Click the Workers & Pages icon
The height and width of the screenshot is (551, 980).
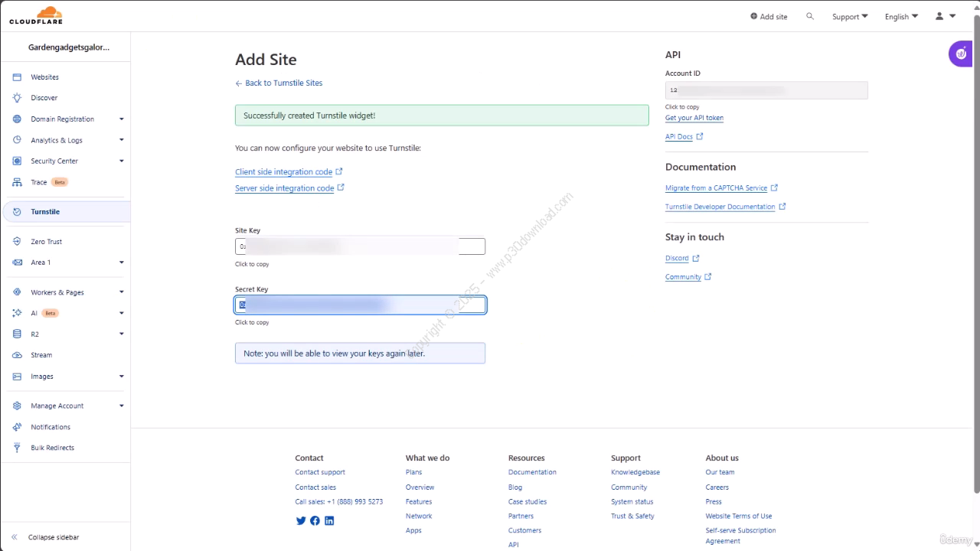pos(17,292)
